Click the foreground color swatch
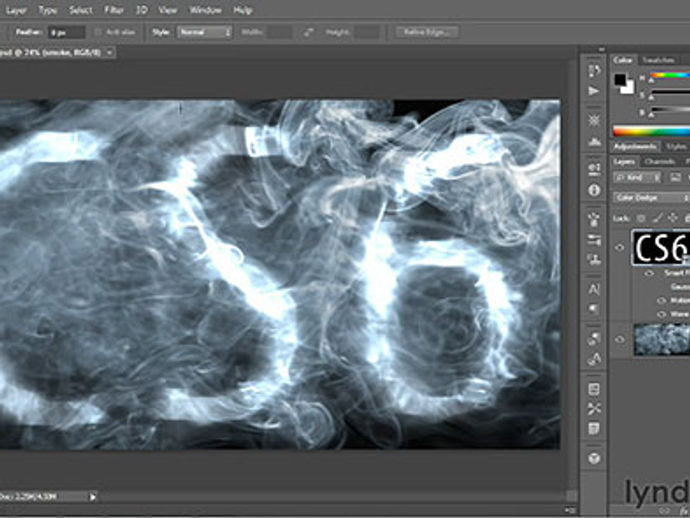 pos(620,80)
